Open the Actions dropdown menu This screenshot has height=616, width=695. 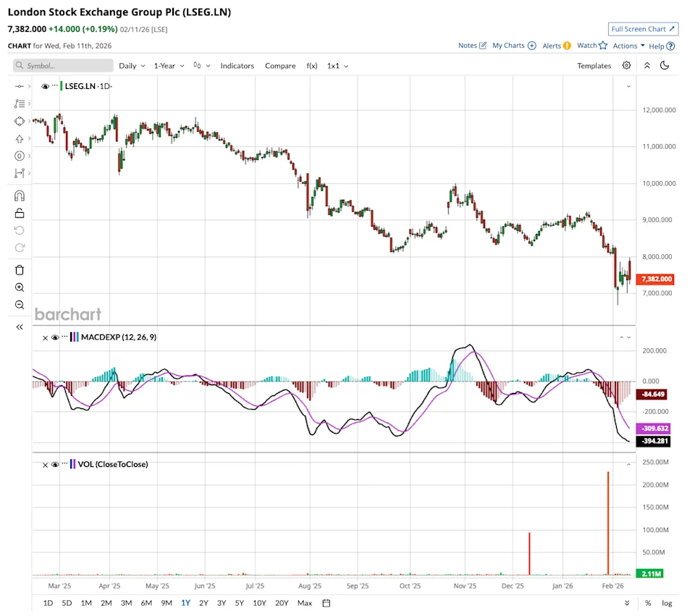pyautogui.click(x=628, y=46)
